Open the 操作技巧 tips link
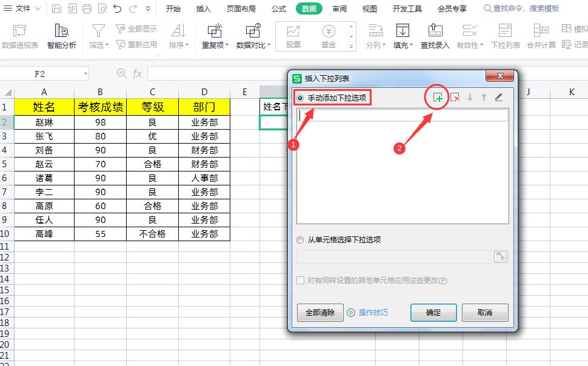 pos(373,313)
